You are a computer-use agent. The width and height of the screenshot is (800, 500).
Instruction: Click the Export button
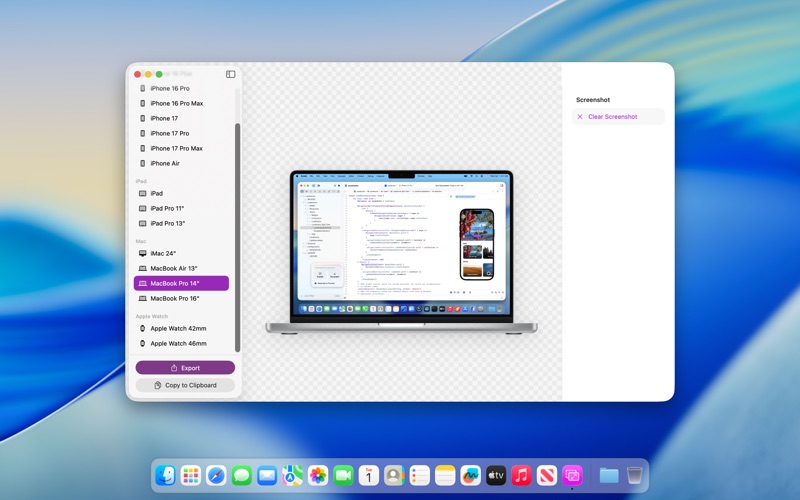(x=185, y=368)
